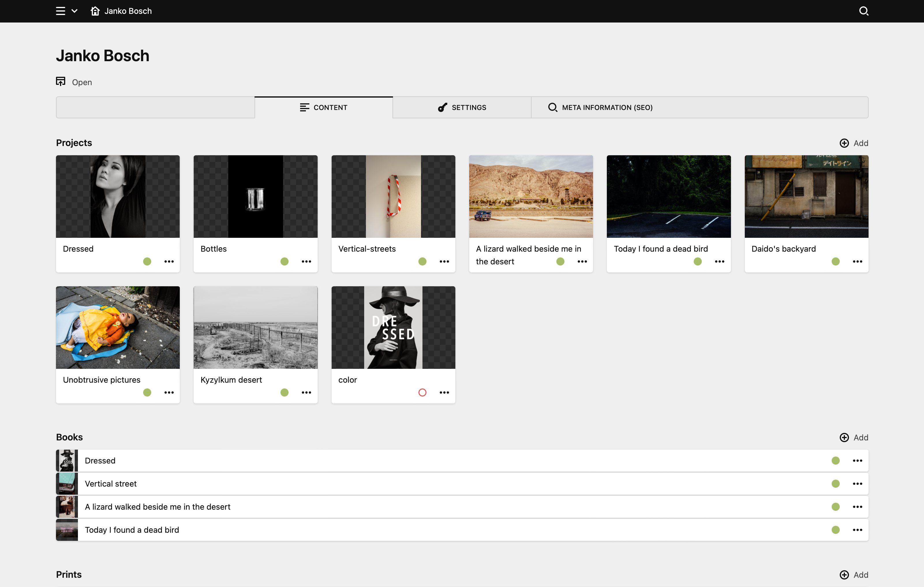Open options menu for Bottles project
This screenshot has width=924, height=587.
point(306,262)
